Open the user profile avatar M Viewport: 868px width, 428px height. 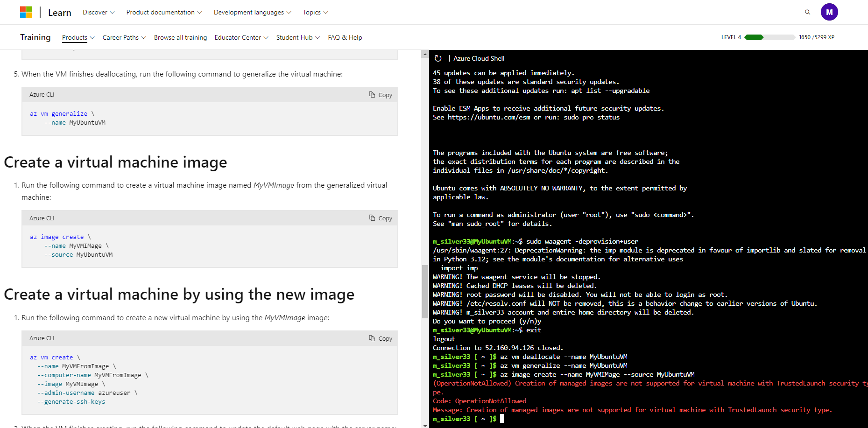[829, 12]
